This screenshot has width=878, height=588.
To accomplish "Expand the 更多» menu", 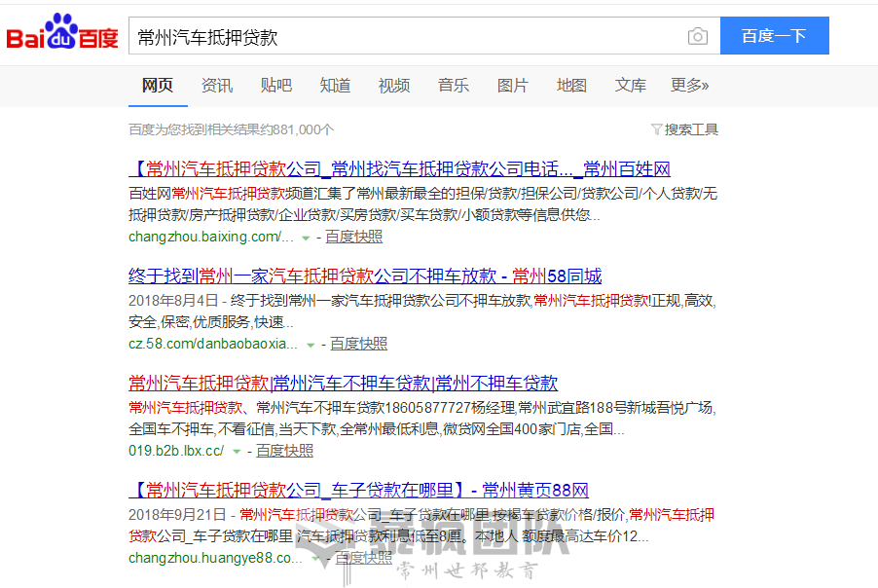I will (x=690, y=85).
